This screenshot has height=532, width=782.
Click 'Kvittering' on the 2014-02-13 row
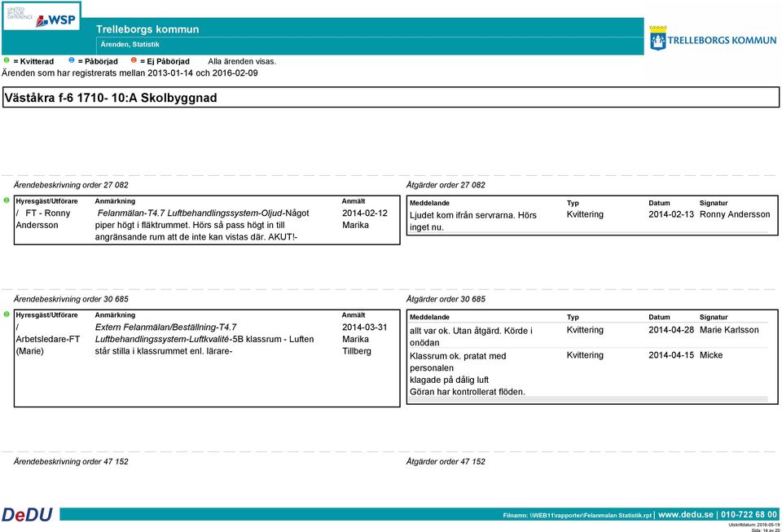click(585, 214)
